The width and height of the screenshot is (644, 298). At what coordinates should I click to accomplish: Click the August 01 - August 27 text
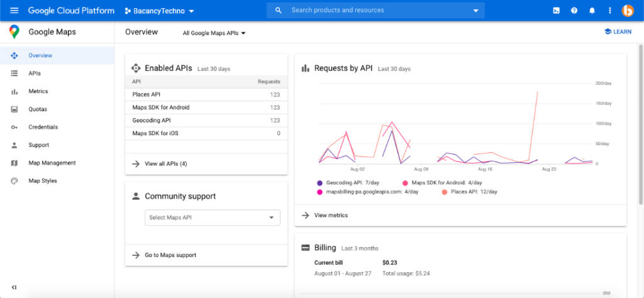343,273
